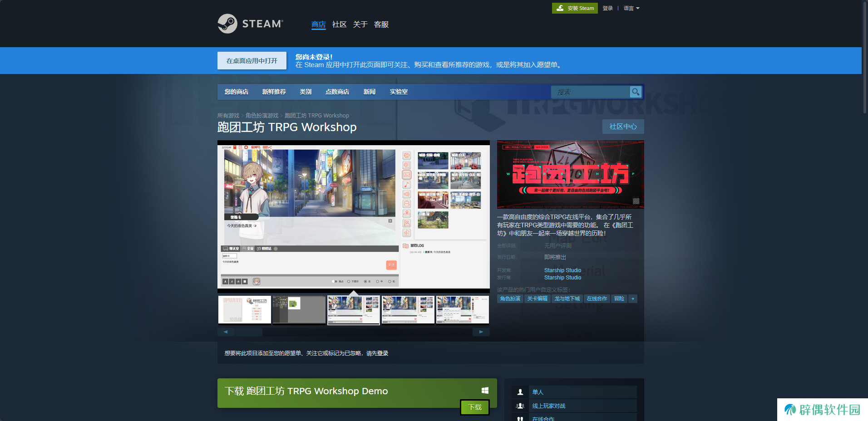Screen dimensions: 868x421
Task: Click into the 搜索 search field
Action: pos(591,92)
